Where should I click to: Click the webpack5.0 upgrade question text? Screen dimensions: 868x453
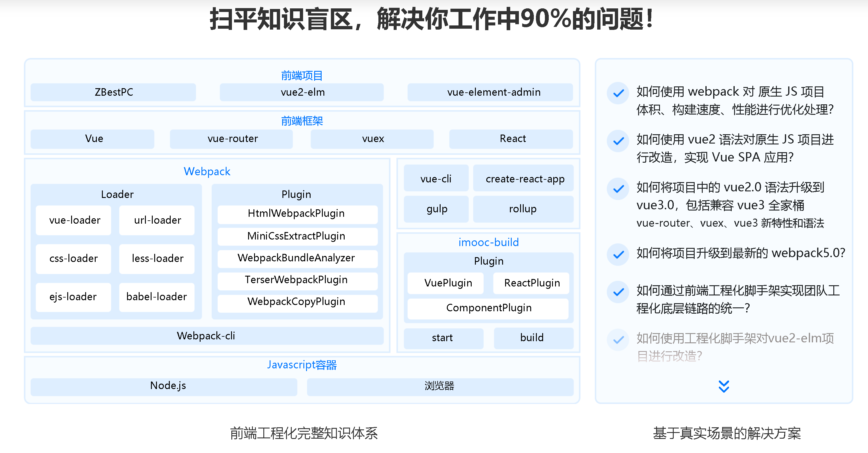point(741,253)
